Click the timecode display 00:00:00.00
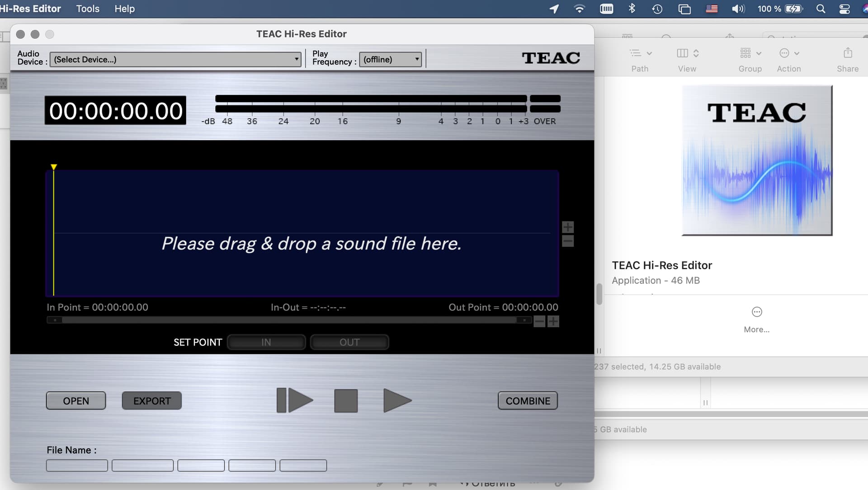This screenshot has width=868, height=490. [x=115, y=110]
